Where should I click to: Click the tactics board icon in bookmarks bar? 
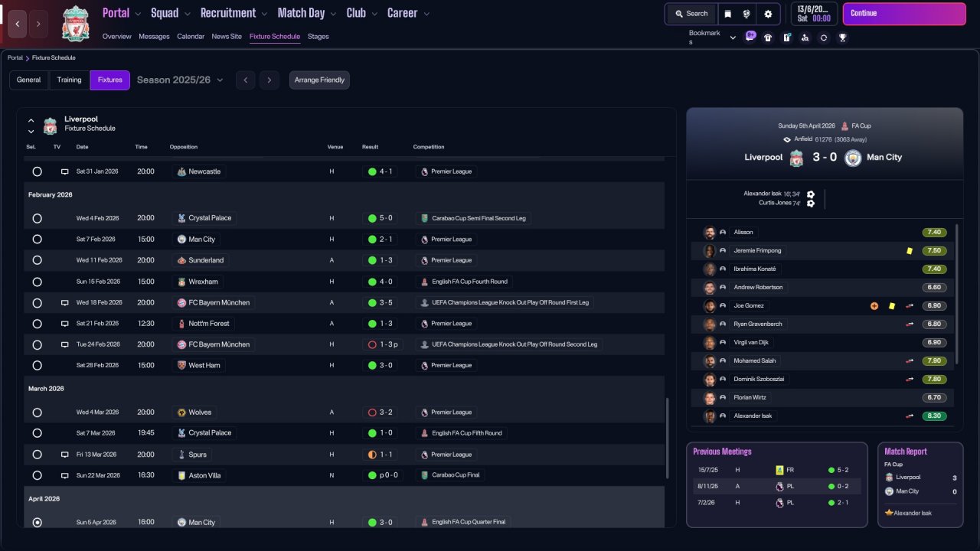tap(786, 37)
